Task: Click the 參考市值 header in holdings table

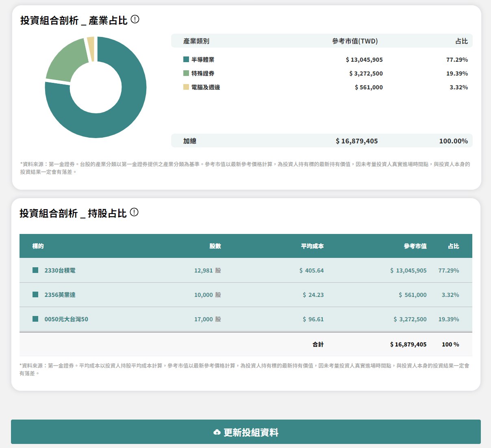Action: click(x=415, y=246)
